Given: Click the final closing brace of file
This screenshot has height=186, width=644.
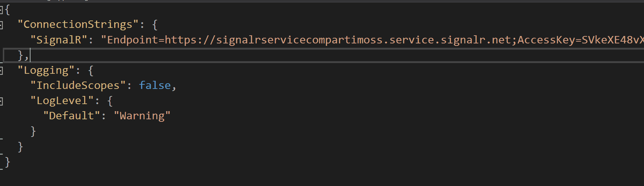Looking at the screenshot, I should [x=8, y=162].
